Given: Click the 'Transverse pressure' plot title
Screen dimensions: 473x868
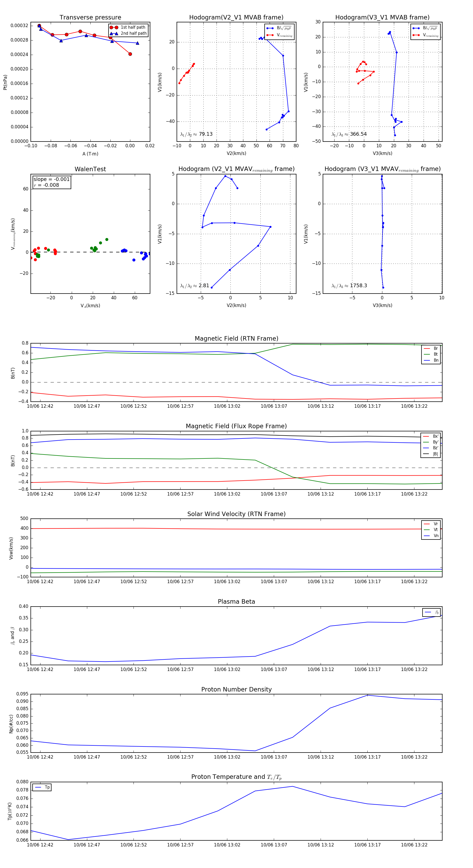Looking at the screenshot, I should pos(90,18).
